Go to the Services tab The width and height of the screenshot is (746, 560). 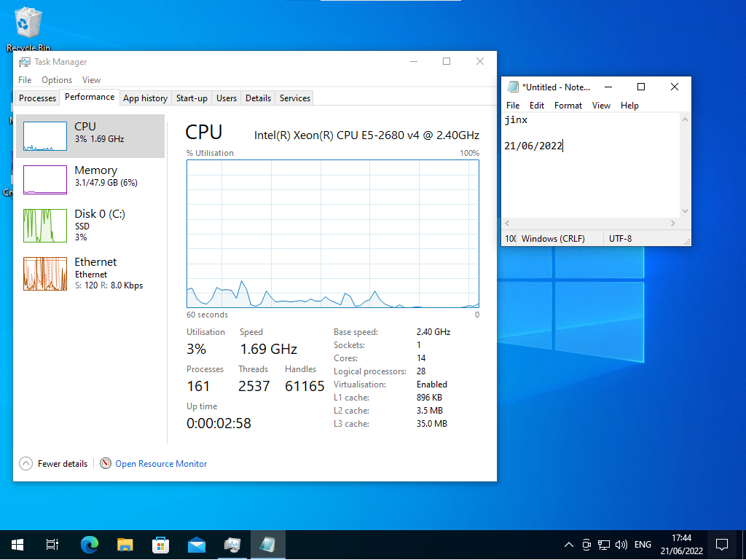294,98
